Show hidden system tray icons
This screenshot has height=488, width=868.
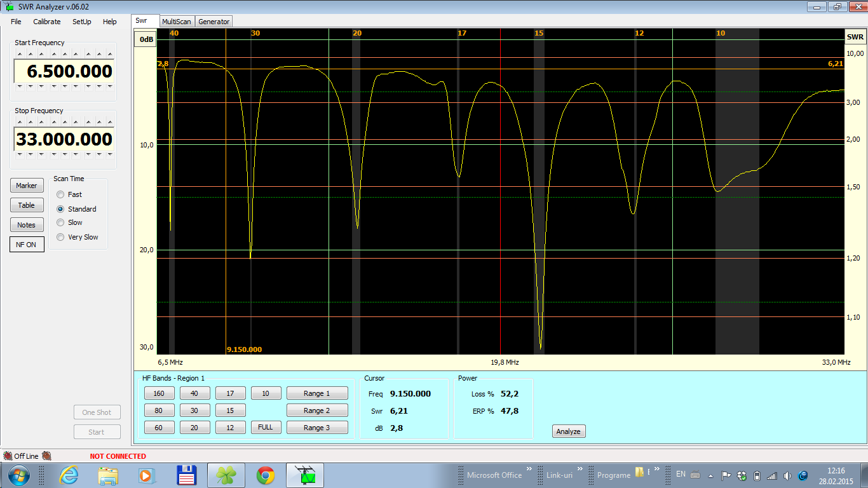point(711,475)
